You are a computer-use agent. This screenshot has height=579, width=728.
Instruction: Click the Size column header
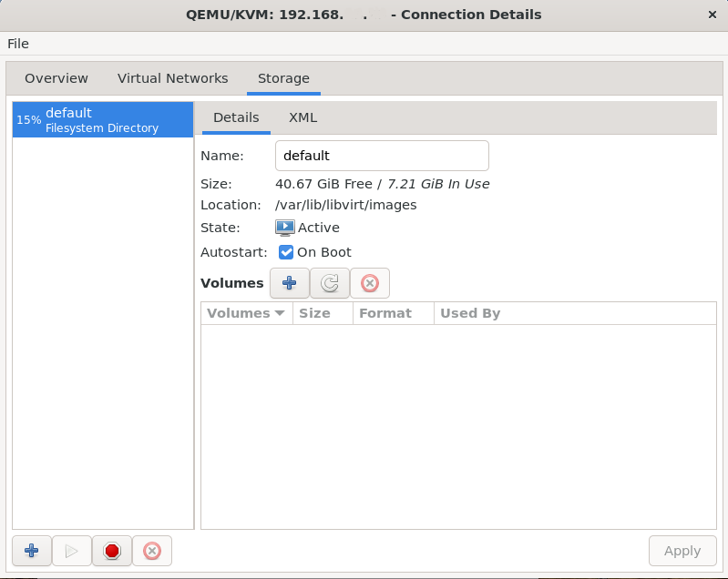pyautogui.click(x=315, y=313)
